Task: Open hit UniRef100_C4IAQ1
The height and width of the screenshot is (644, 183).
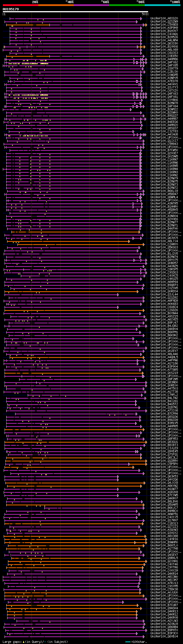Action: [164, 34]
